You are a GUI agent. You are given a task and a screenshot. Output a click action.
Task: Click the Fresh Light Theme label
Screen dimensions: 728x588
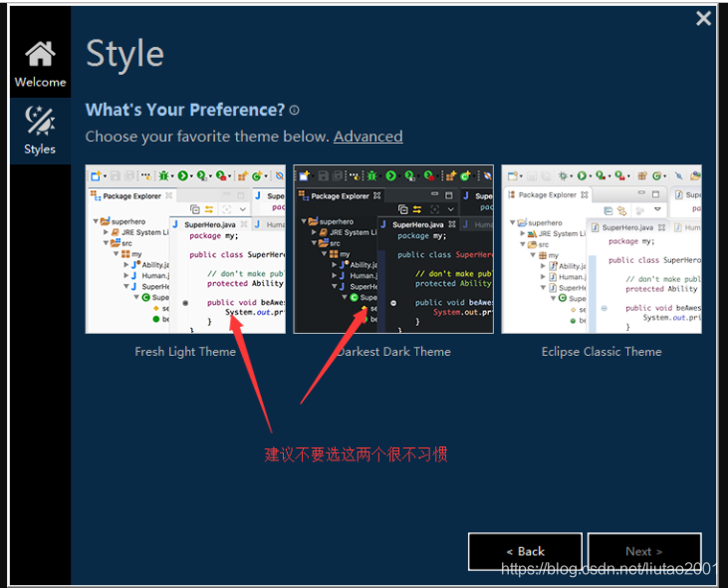(x=185, y=352)
